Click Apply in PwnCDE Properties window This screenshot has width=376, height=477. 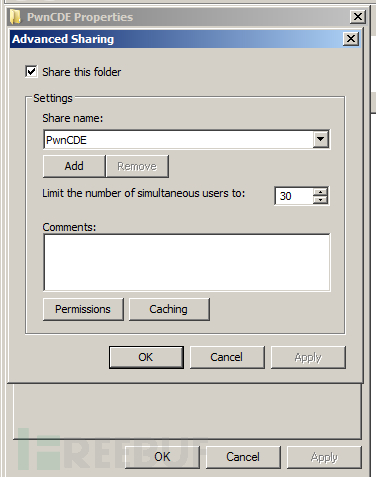click(x=324, y=457)
